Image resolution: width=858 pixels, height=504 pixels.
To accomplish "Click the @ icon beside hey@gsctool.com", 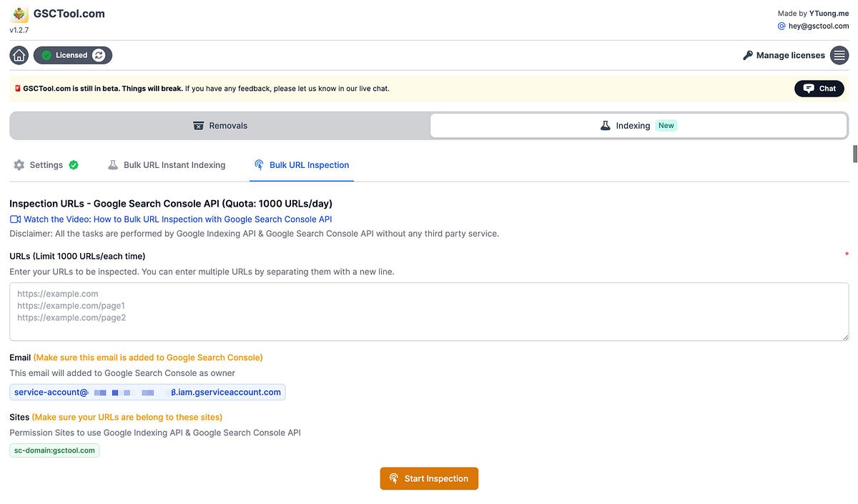I will 781,26.
